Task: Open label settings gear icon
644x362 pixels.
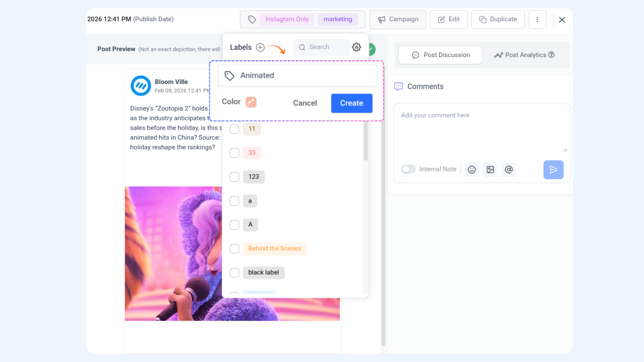Action: click(357, 47)
